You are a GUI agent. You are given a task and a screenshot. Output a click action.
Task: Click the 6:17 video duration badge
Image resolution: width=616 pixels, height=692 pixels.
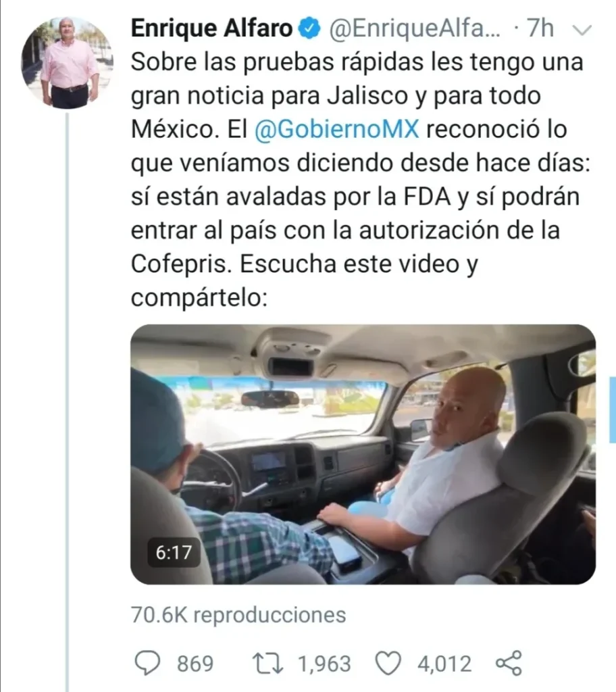coord(174,553)
